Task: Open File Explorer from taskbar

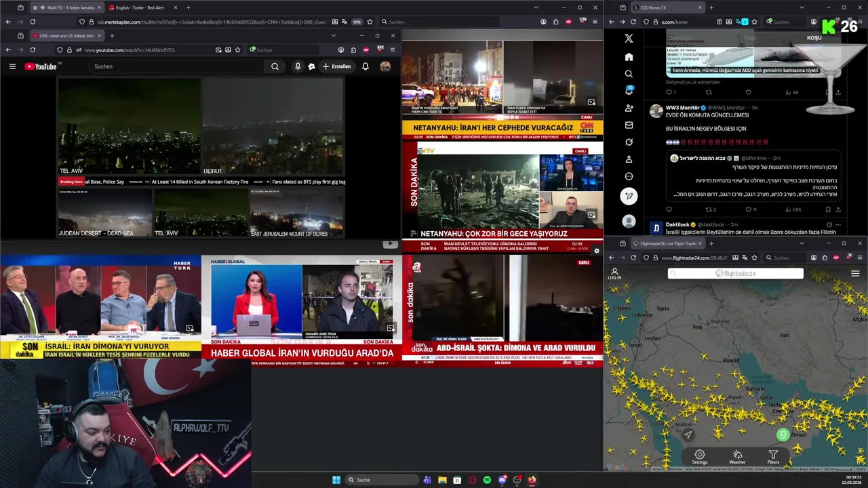Action: [442, 480]
